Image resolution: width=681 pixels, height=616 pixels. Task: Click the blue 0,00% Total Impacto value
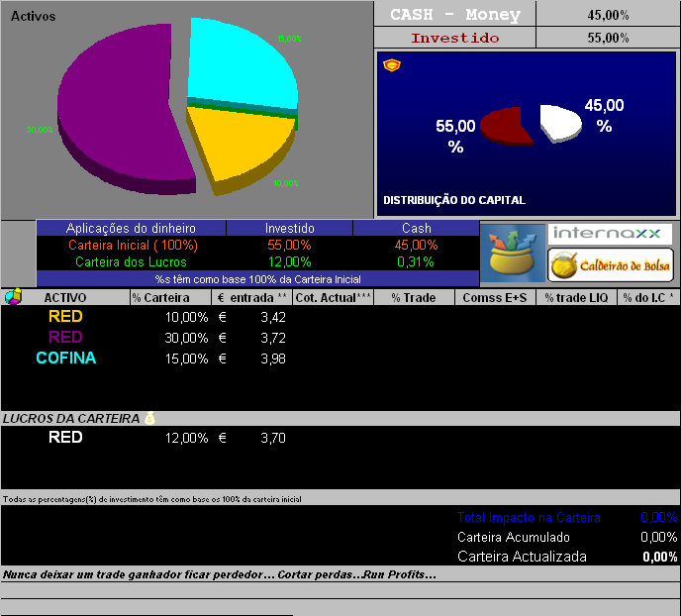click(x=659, y=517)
